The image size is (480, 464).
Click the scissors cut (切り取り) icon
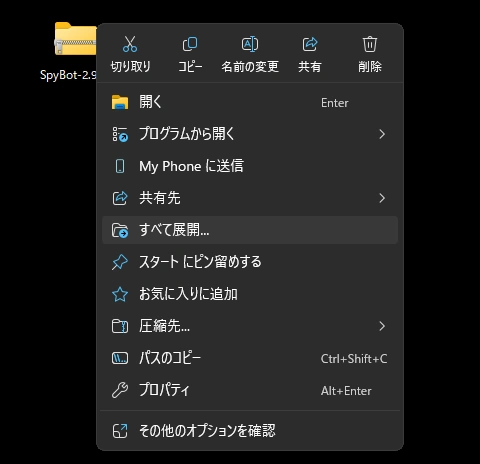(x=130, y=44)
